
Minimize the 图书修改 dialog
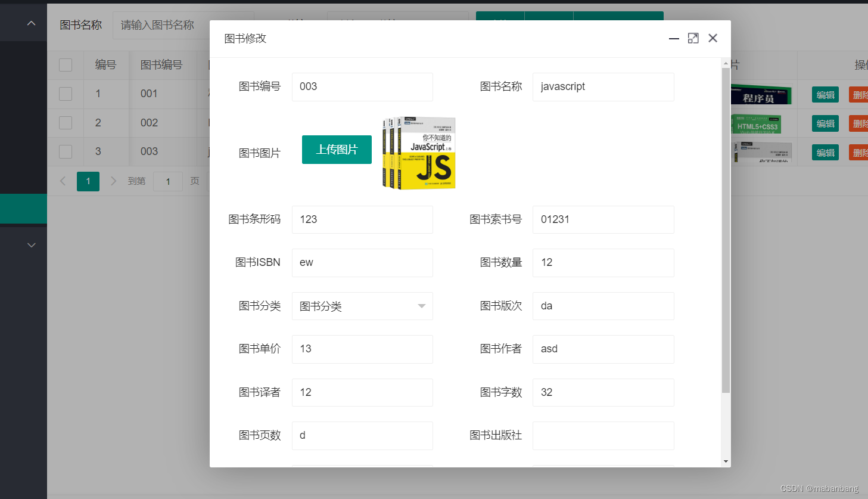[x=674, y=38]
